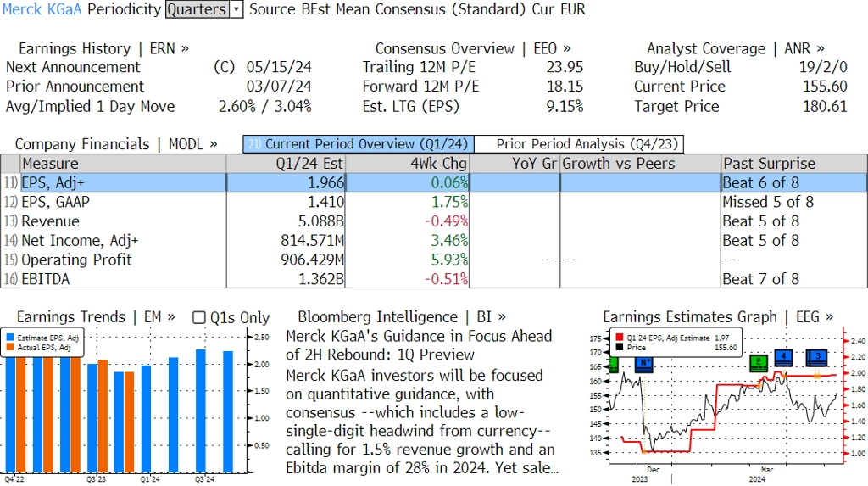Click the Est. LTG (EPS) value 9.15%

point(565,106)
